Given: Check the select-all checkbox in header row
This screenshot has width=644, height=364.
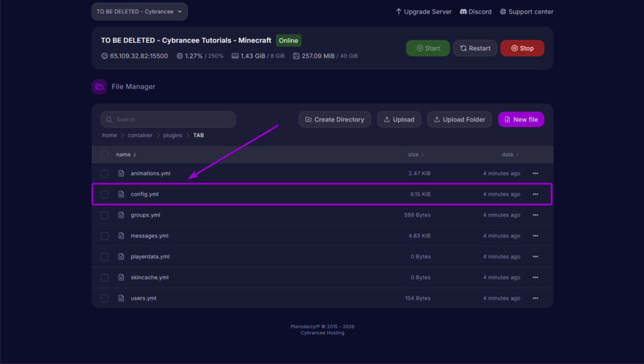Looking at the screenshot, I should click(105, 154).
